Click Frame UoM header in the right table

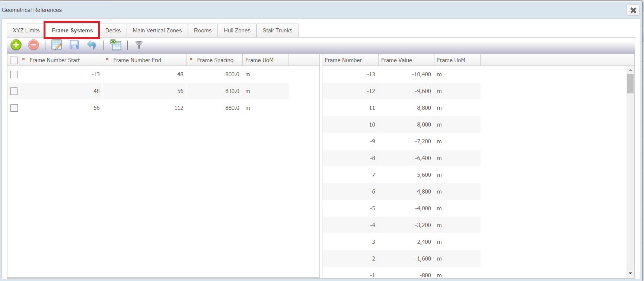click(457, 60)
